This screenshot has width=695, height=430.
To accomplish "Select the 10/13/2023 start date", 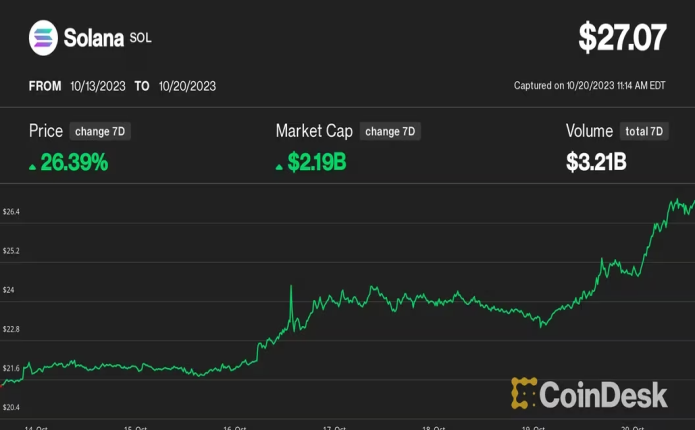I will [x=98, y=86].
